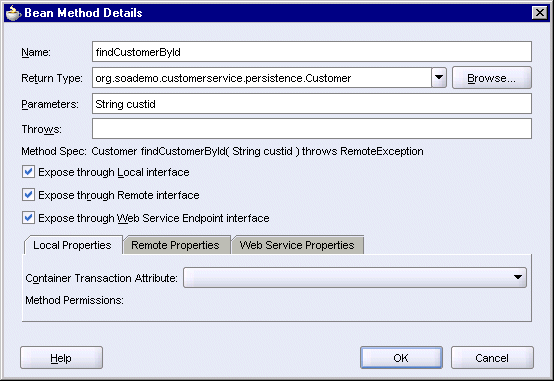Uncheck Expose through Local interface
This screenshot has height=381, width=554.
28,172
